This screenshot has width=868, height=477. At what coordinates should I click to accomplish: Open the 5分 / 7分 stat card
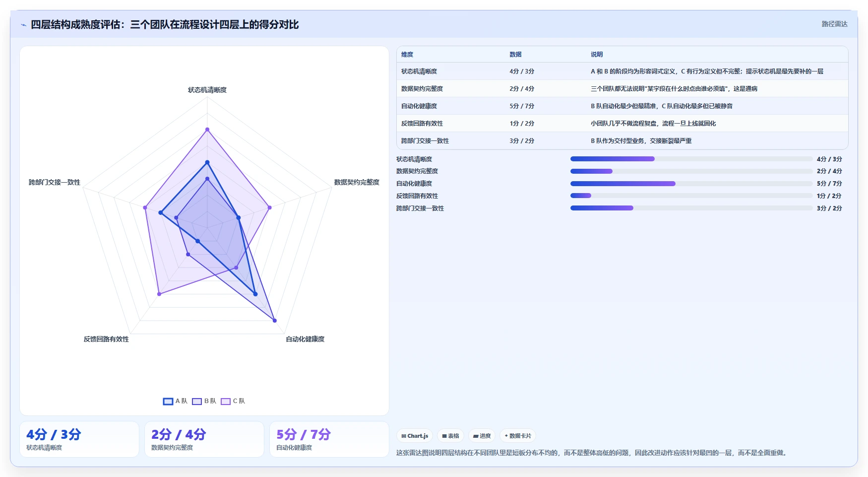[x=329, y=439]
